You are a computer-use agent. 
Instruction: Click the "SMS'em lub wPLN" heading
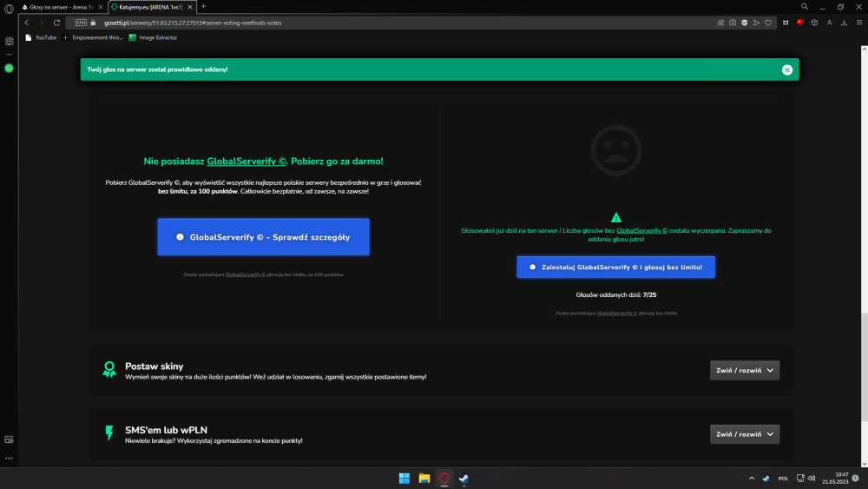click(x=166, y=430)
